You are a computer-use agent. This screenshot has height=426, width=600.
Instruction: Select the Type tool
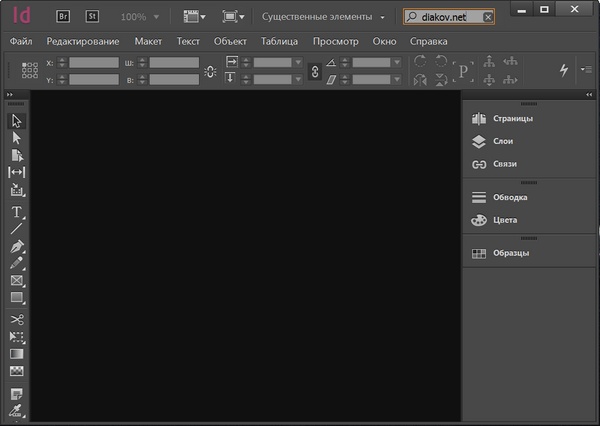16,212
